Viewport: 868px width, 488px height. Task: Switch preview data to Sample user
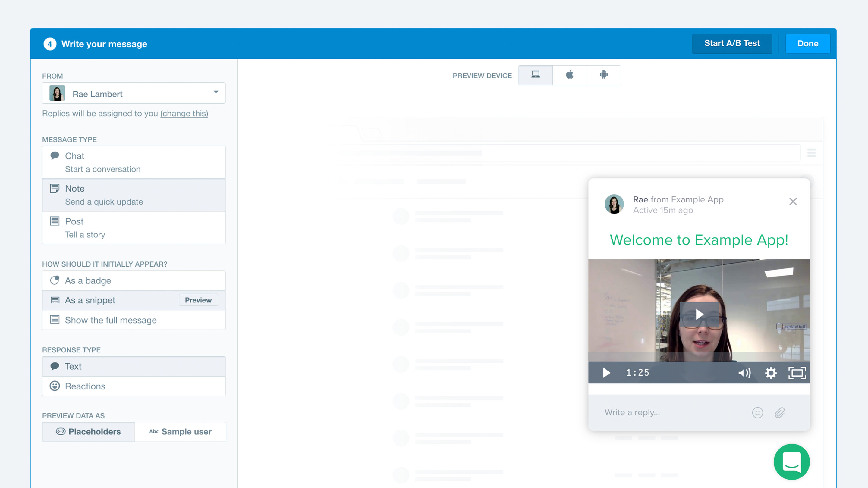180,432
